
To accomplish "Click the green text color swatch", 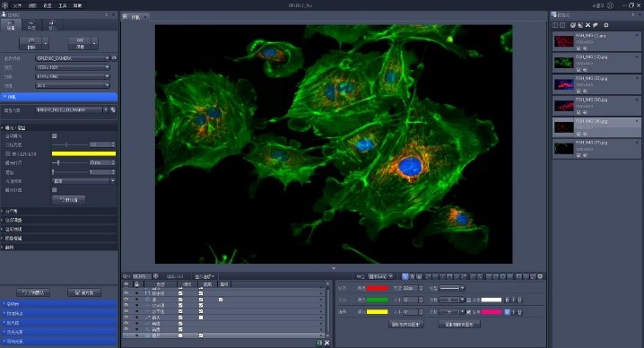I will pos(377,300).
